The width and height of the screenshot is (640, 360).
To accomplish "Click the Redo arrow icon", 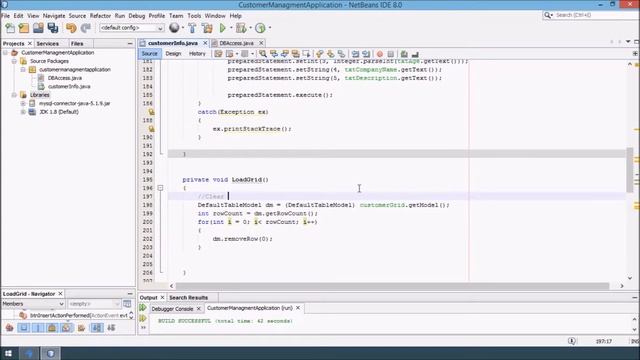I will 85,28.
